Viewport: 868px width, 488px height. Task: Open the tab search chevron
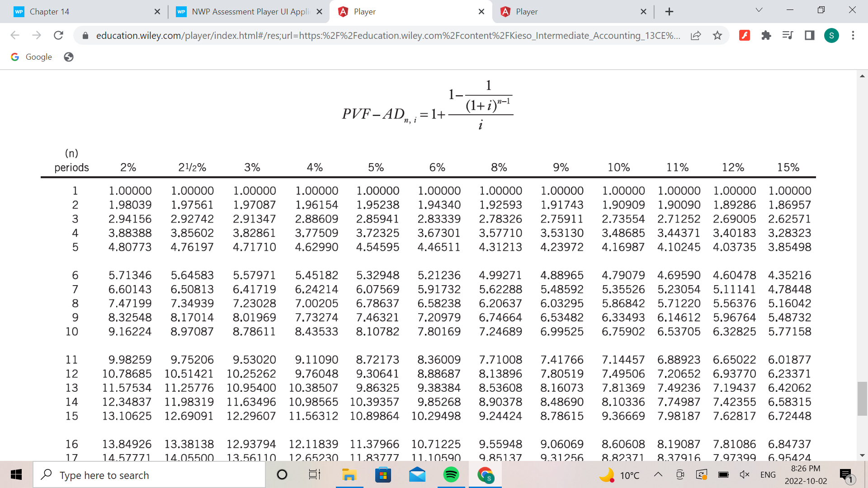(759, 9)
